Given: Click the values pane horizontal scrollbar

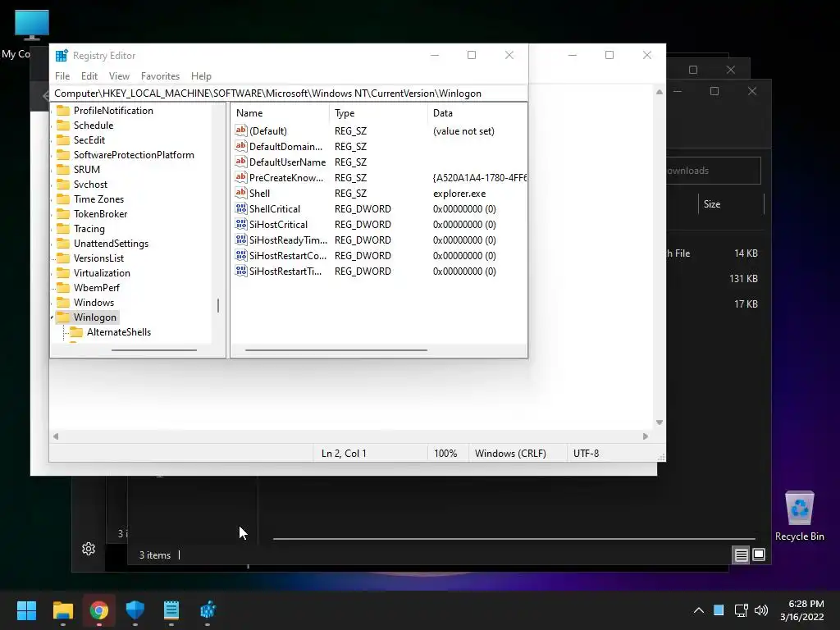Looking at the screenshot, I should tap(336, 349).
